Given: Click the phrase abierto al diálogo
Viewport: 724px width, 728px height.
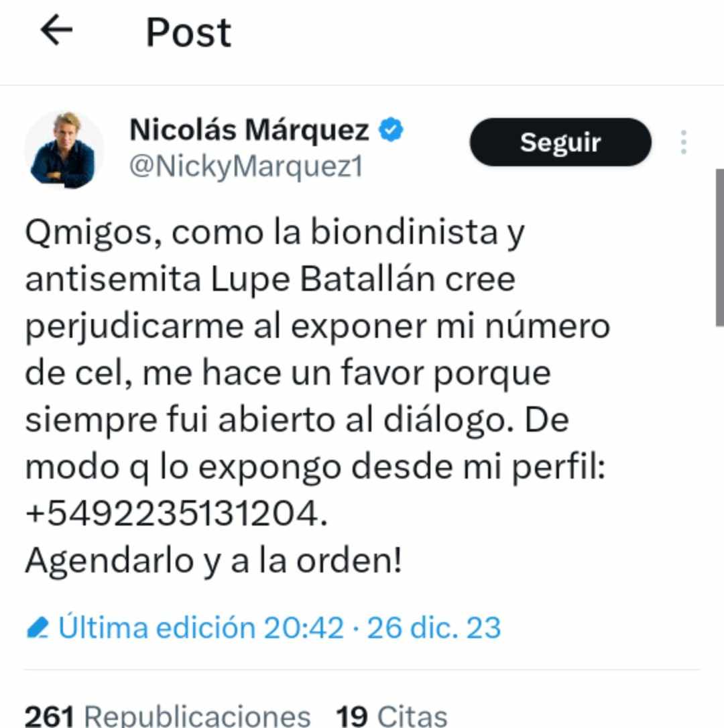Looking at the screenshot, I should [x=367, y=420].
